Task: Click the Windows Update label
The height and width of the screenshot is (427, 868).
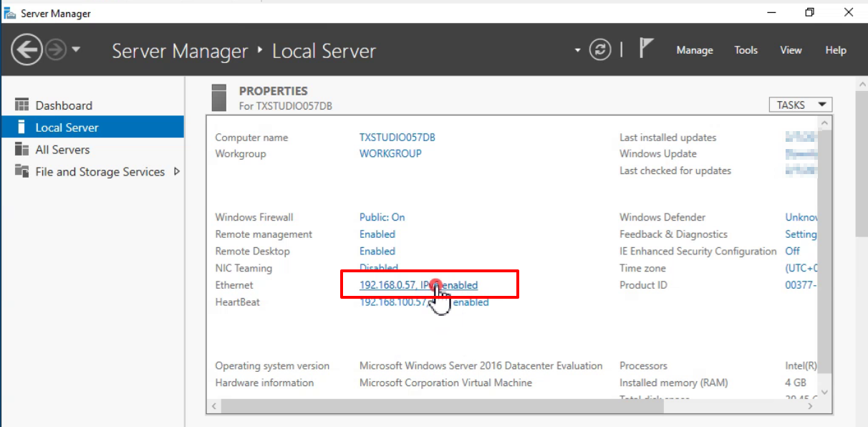Action: coord(658,153)
